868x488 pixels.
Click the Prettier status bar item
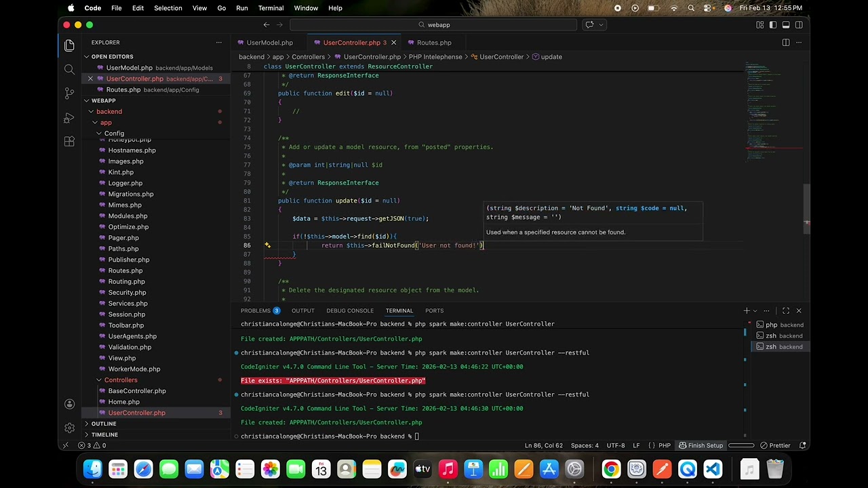(x=775, y=446)
